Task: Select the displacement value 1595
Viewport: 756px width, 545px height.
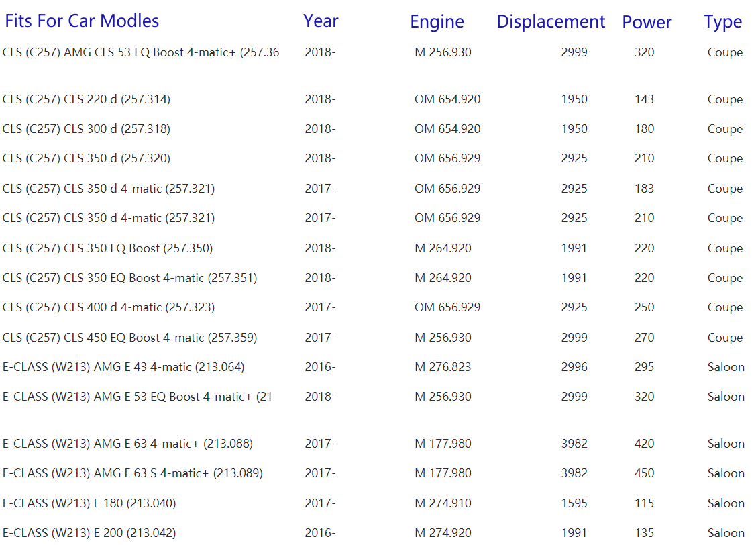Action: 574,503
